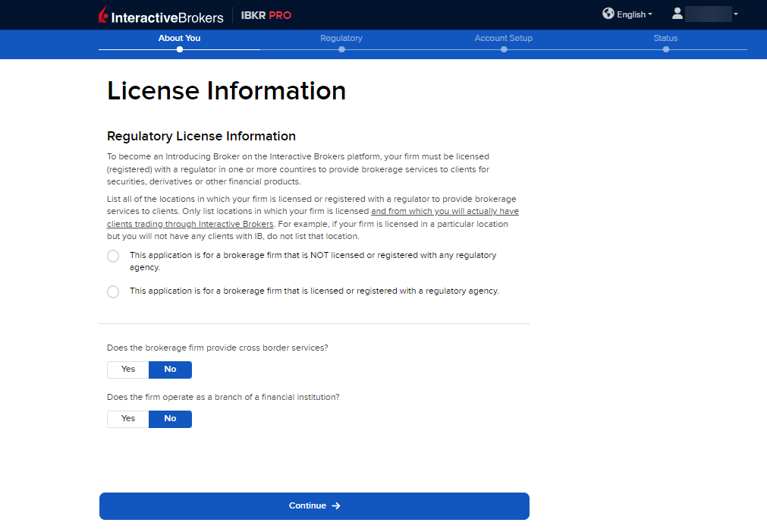
Task: Click the Status progress step dot
Action: [x=665, y=49]
